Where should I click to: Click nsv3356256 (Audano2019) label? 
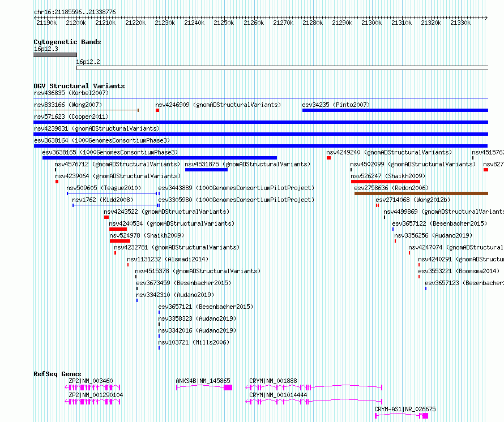433,235
